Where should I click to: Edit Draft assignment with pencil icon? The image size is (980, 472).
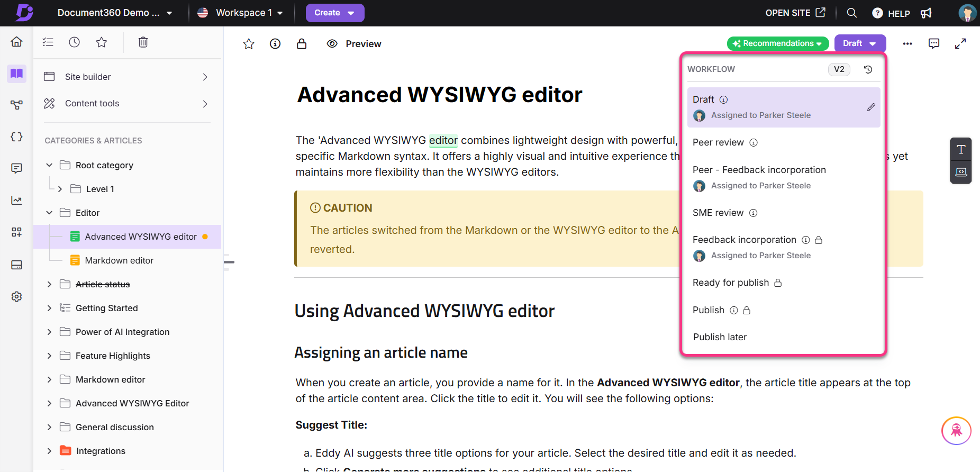click(x=871, y=107)
